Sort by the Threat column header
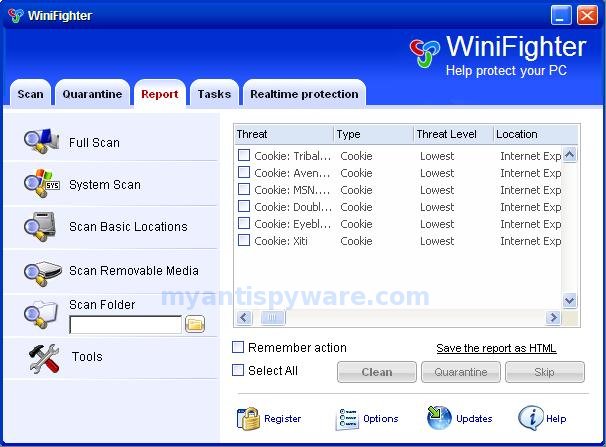The height and width of the screenshot is (447, 606). (284, 134)
